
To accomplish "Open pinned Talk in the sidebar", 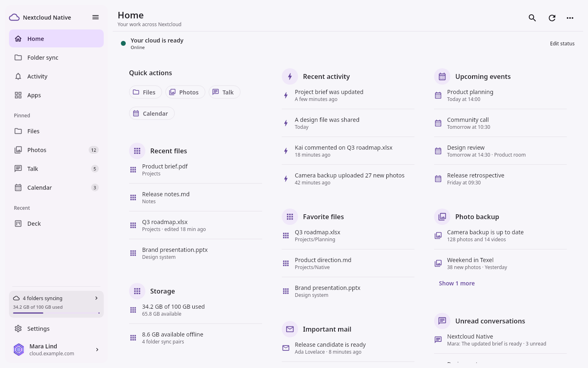I will (x=56, y=168).
